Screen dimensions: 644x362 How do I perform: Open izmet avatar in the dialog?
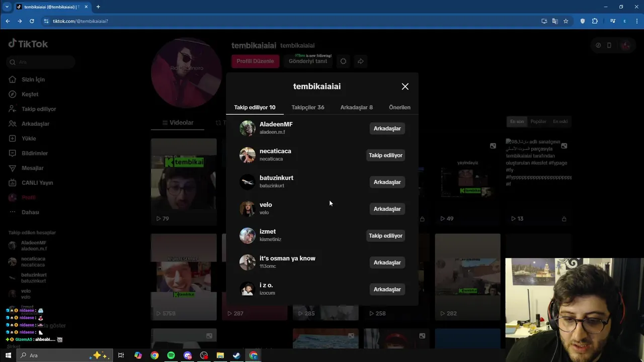247,235
